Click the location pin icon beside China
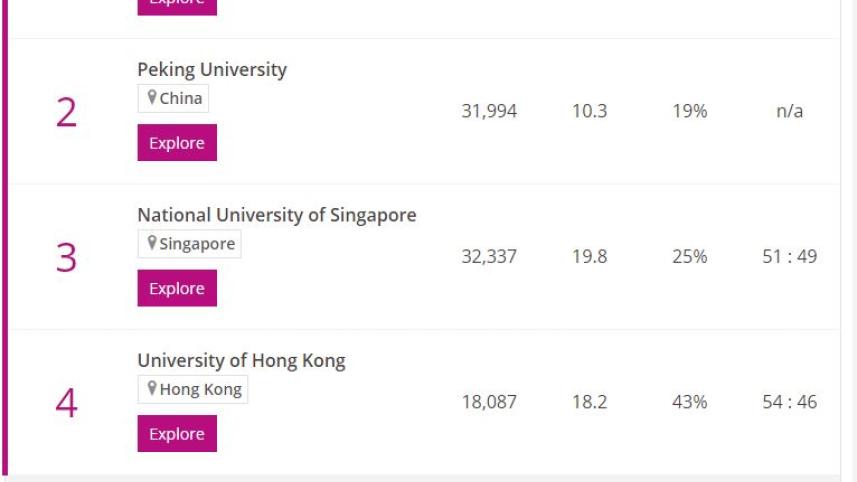The image size is (857, 482). pos(152,98)
